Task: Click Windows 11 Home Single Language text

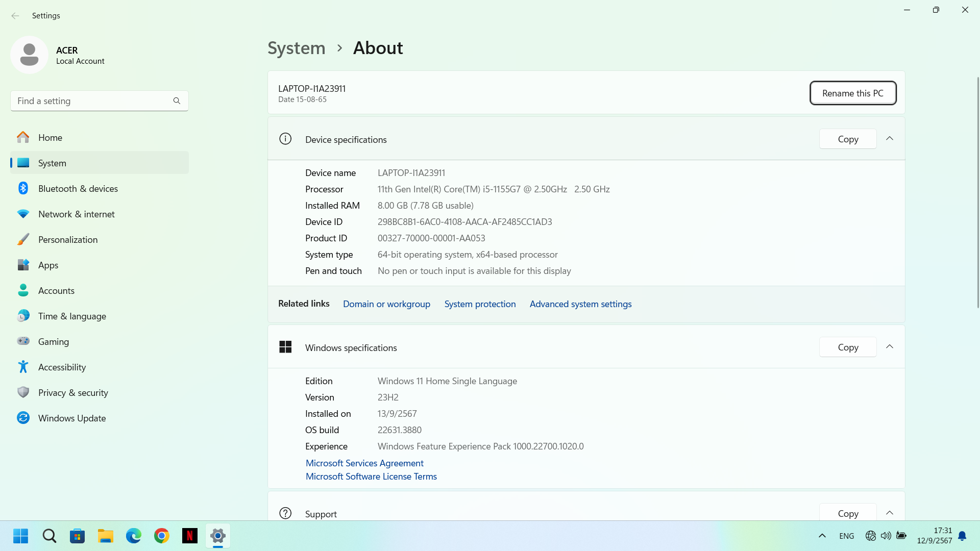Action: coord(447,381)
